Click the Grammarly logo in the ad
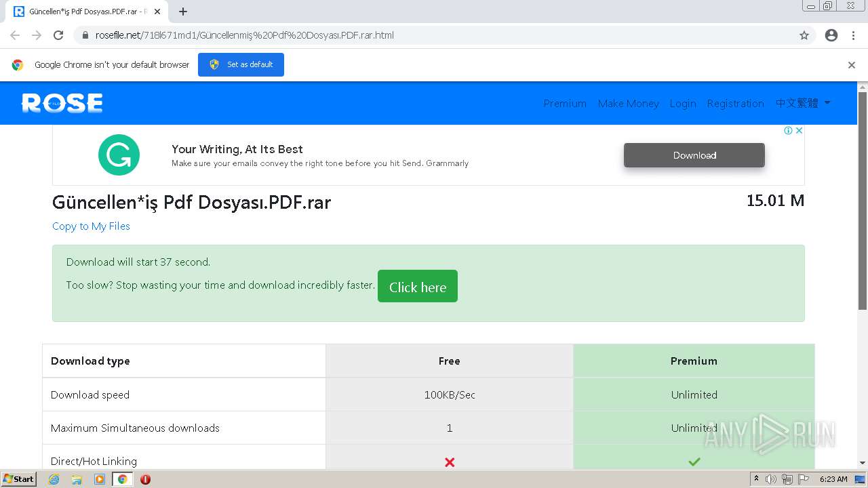 click(x=119, y=155)
